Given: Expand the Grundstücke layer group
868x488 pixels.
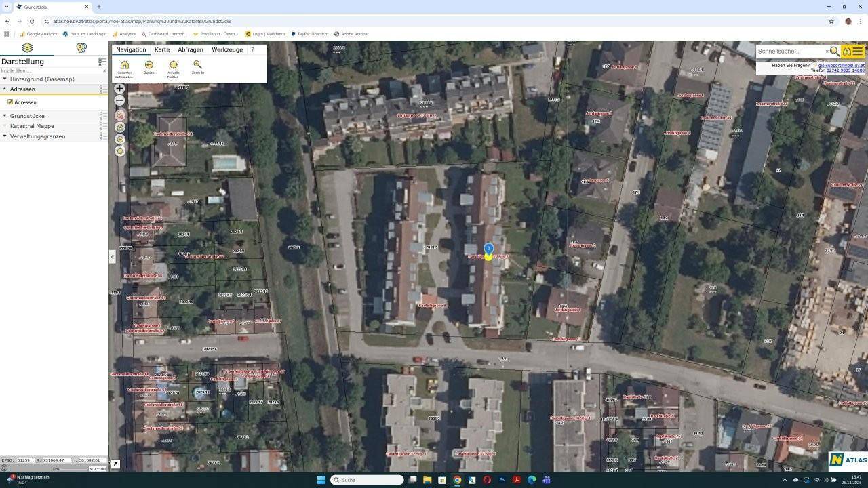Looking at the screenshot, I should [5, 116].
